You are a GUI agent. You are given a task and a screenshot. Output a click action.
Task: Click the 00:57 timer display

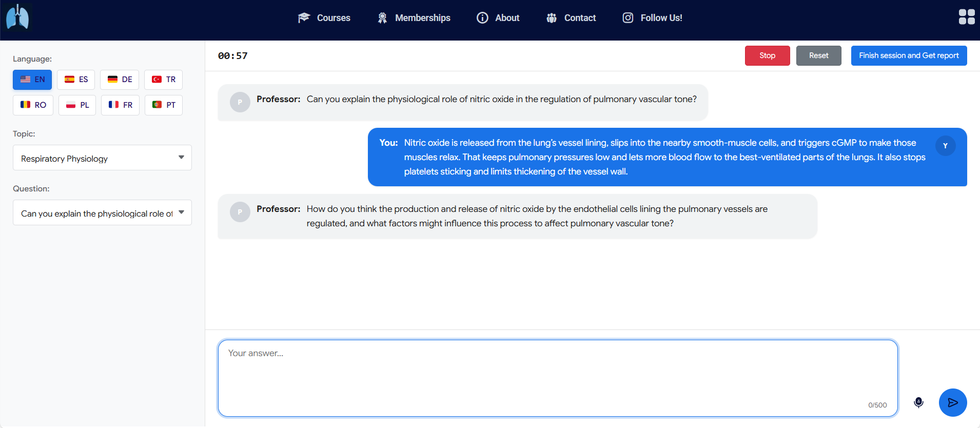coord(232,56)
